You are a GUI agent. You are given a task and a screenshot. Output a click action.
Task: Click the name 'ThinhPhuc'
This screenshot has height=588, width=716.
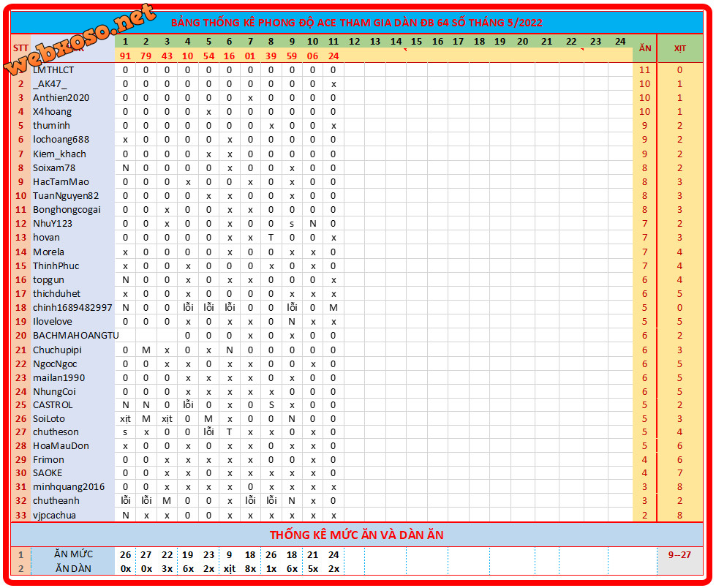pos(56,265)
